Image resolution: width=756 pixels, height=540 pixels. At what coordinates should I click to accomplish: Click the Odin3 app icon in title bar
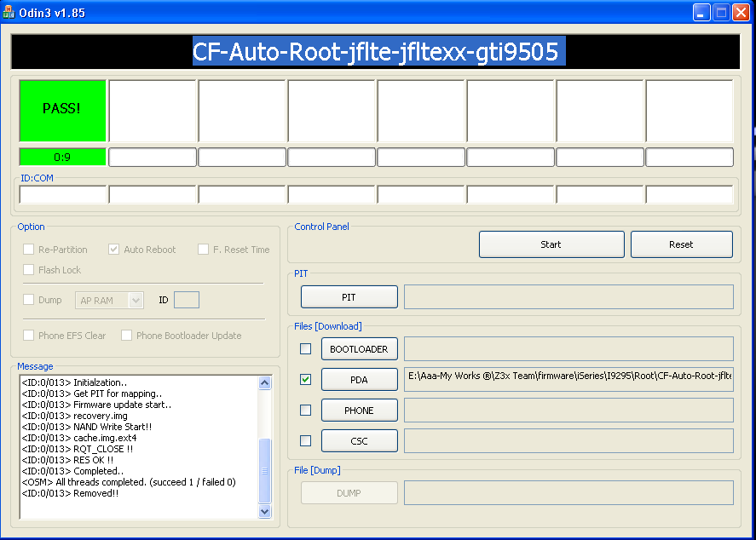[x=9, y=13]
